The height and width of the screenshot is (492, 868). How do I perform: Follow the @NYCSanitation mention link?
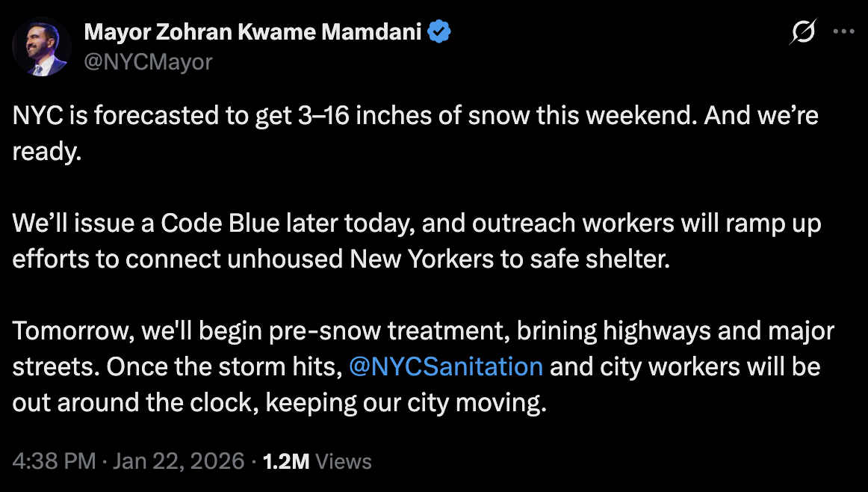point(446,367)
